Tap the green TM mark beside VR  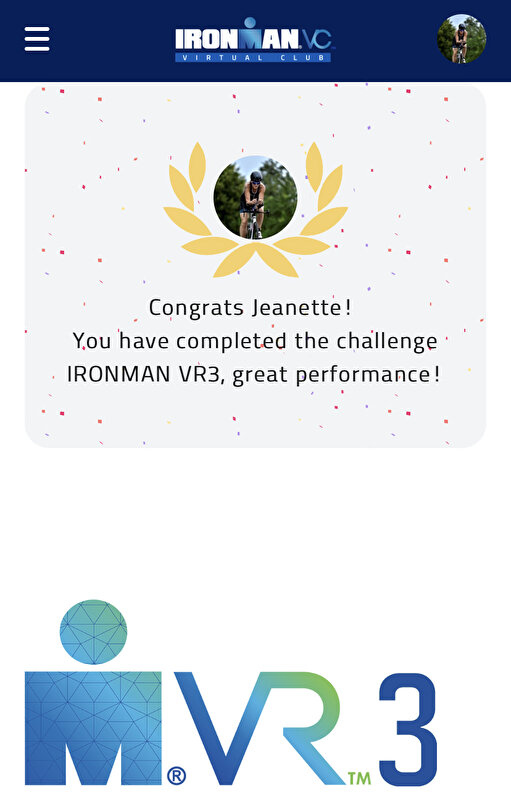360,778
